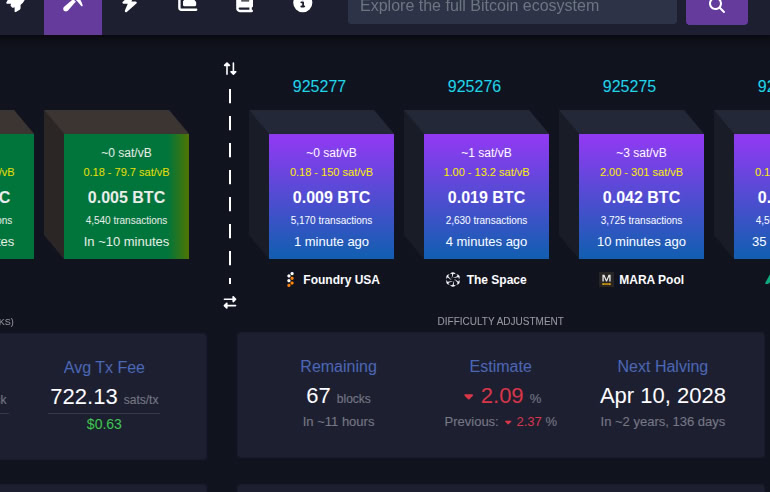
Task: Click The Space pool logo icon
Action: 453,280
